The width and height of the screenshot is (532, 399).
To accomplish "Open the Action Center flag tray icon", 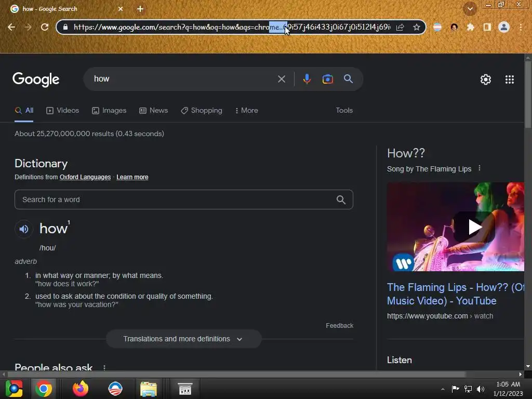I will coord(455,389).
